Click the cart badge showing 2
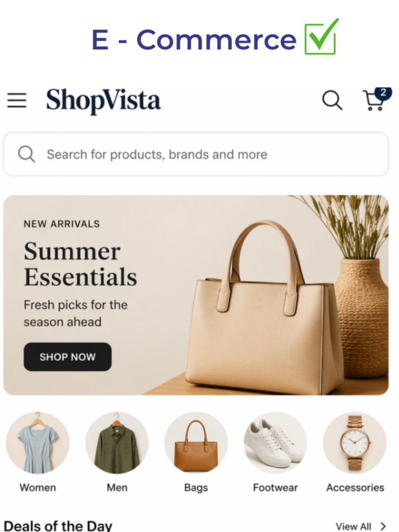 [383, 92]
